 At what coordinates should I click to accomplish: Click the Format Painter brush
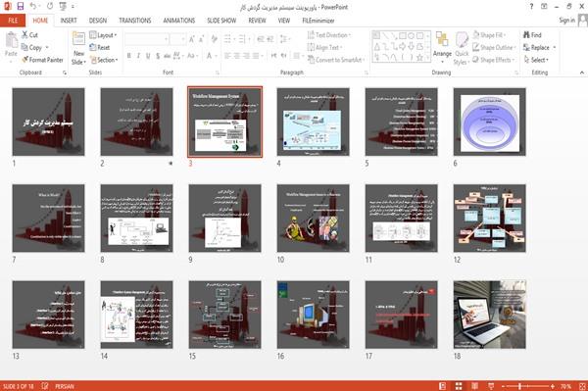tap(42, 60)
